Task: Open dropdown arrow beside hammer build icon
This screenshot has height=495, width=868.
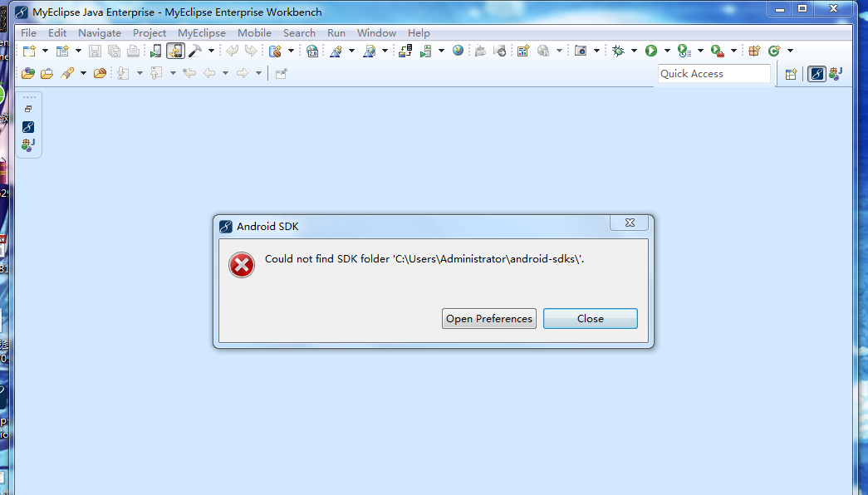Action: click(211, 51)
